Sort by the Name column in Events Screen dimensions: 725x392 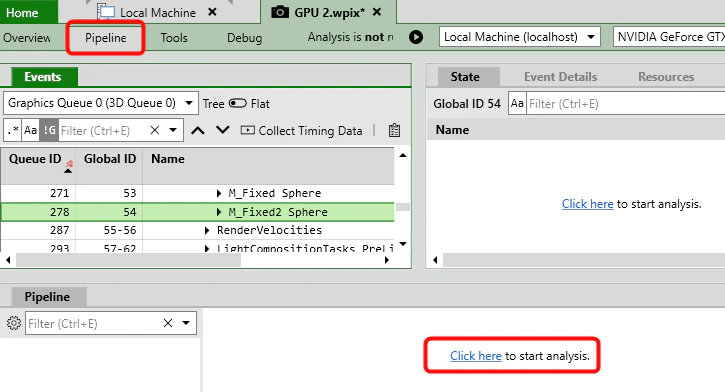[168, 159]
